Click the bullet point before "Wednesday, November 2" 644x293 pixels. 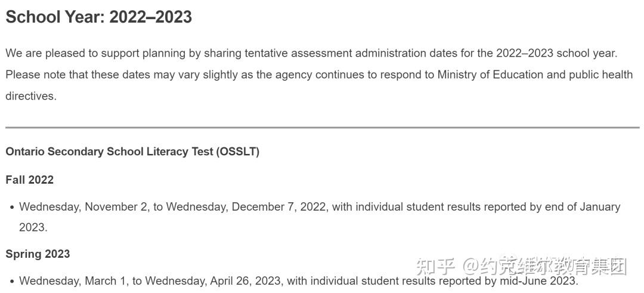coord(12,208)
